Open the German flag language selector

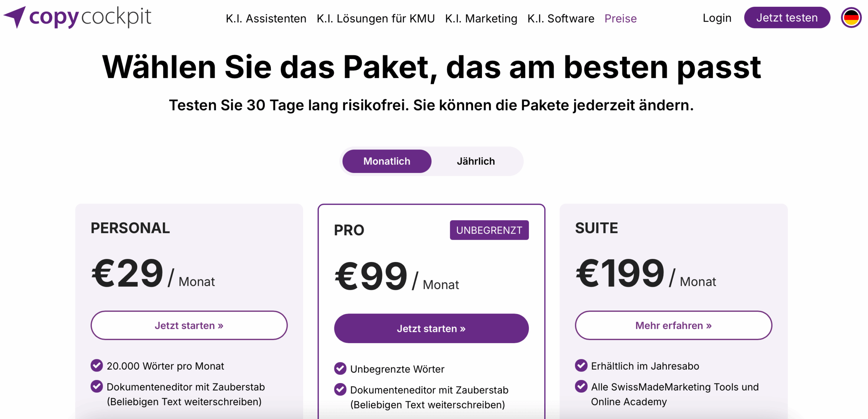coord(850,18)
